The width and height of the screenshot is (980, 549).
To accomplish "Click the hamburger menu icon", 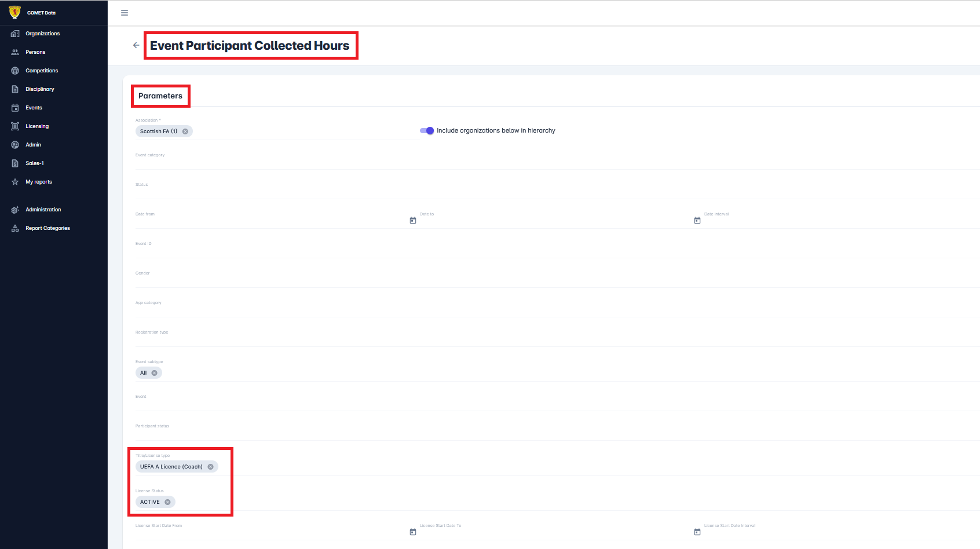I will 125,13.
